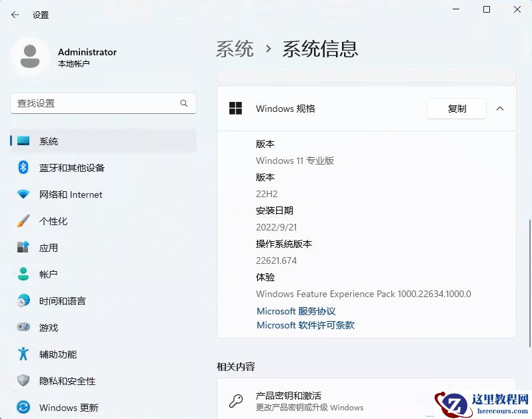Click the search magnifier icon
The width and height of the screenshot is (532, 419).
184,103
